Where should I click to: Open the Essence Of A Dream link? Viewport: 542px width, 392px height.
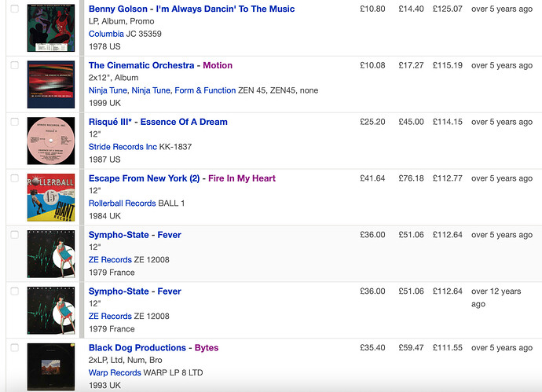[184, 122]
